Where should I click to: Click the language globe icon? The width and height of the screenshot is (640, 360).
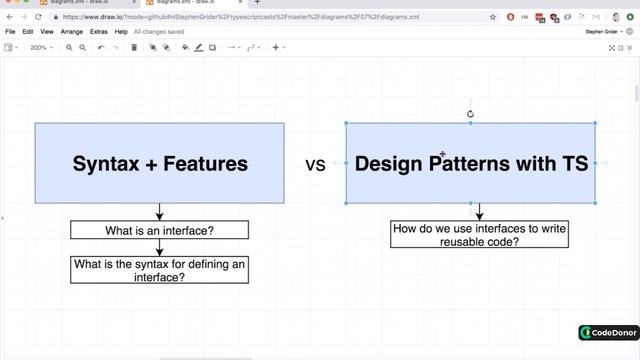coord(630,31)
